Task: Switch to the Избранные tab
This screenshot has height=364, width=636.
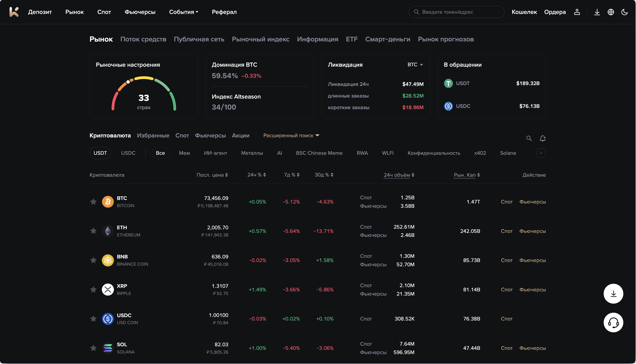Action: [x=153, y=136]
